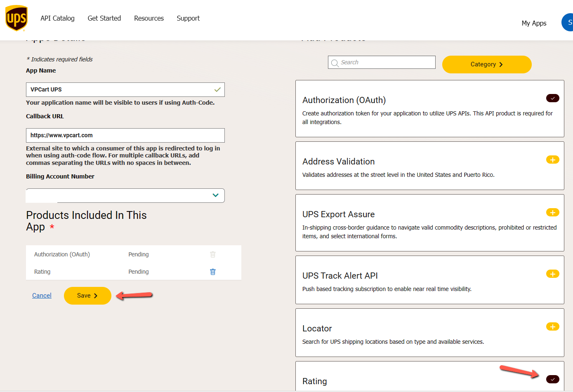Image resolution: width=573 pixels, height=392 pixels.
Task: Open the Resources menu
Action: (x=149, y=18)
